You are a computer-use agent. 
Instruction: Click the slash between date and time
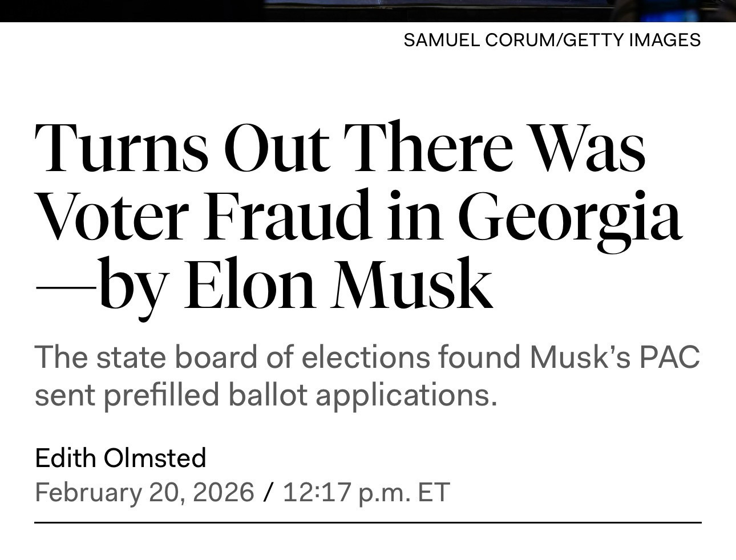(x=268, y=492)
